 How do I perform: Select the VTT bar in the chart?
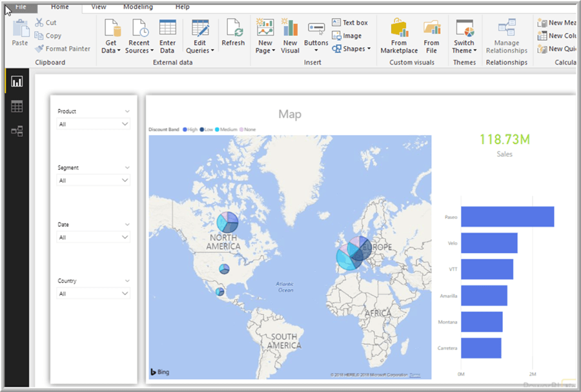coord(487,269)
